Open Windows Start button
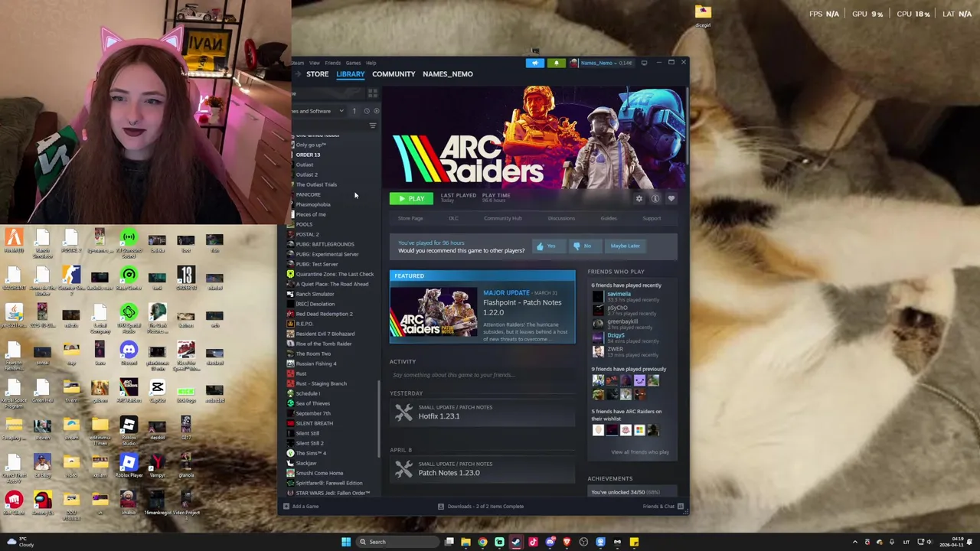The image size is (980, 551). [346, 542]
